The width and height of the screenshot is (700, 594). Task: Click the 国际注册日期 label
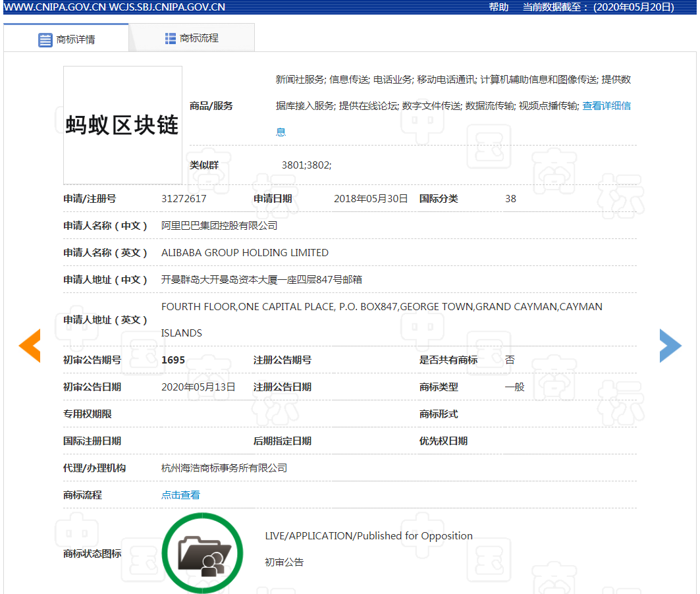coord(92,441)
